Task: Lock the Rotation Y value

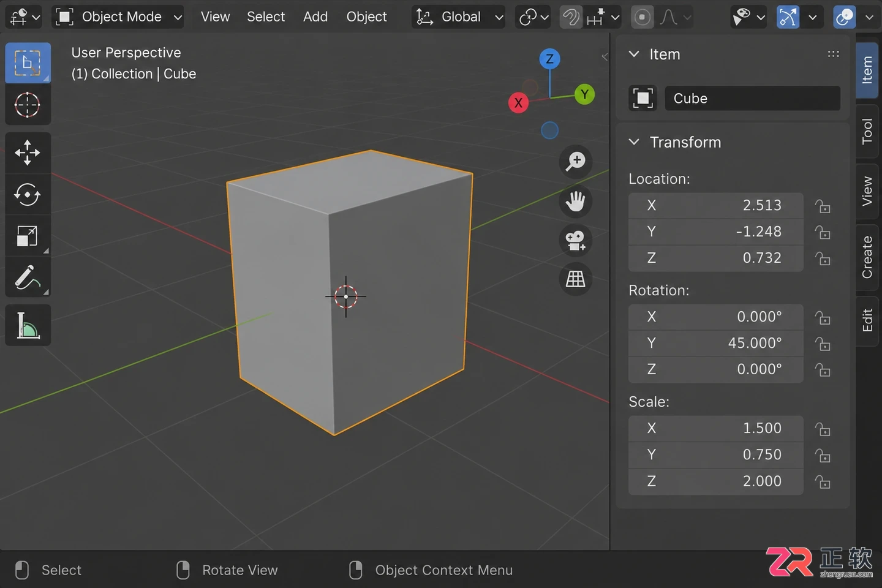Action: click(823, 344)
